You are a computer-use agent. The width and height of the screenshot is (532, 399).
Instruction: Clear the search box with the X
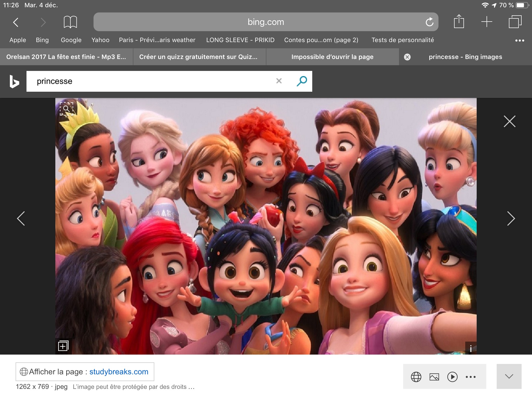click(x=279, y=81)
